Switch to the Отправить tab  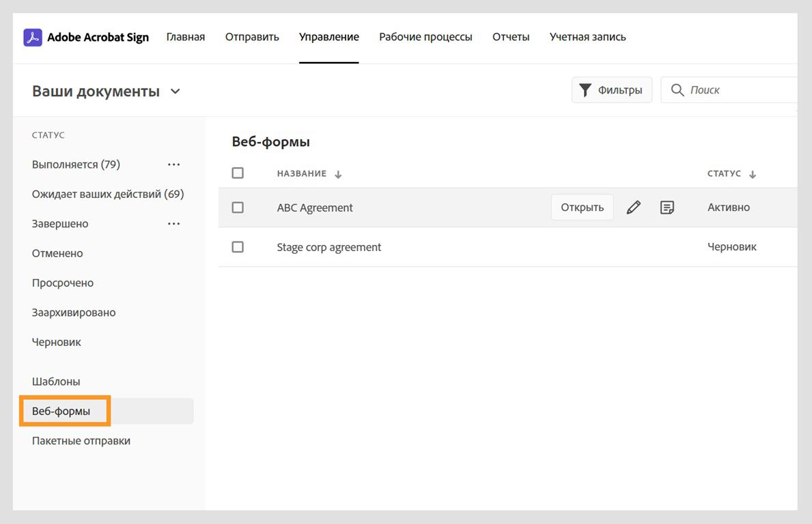click(252, 37)
